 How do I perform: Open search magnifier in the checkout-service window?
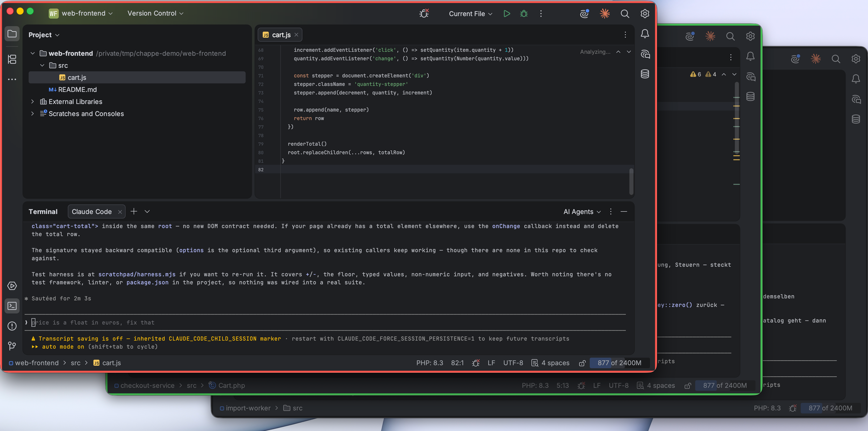[x=730, y=36]
